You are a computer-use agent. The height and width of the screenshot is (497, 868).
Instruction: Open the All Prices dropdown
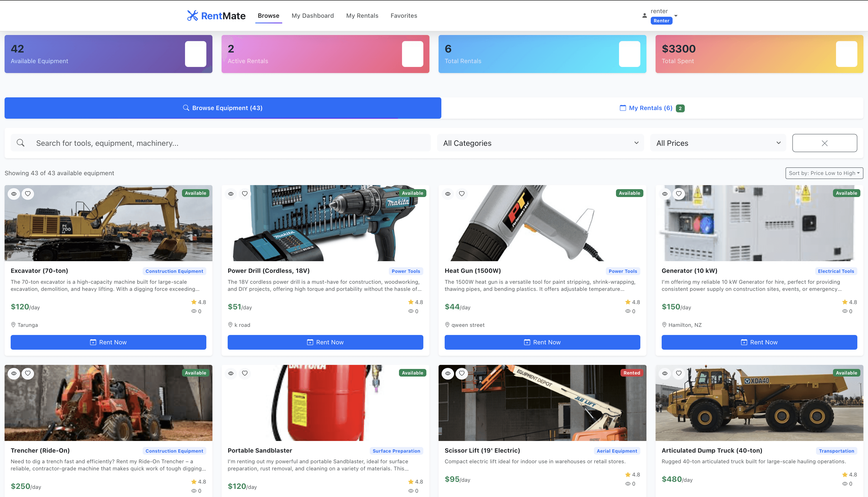(718, 143)
